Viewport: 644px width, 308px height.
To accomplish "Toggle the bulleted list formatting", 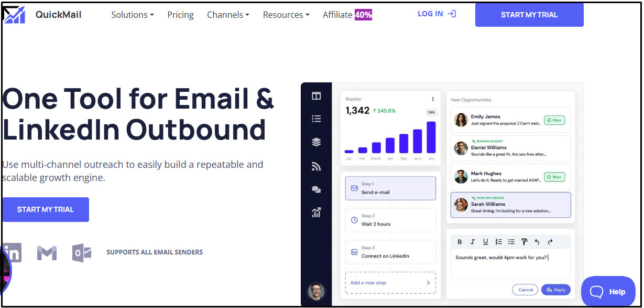I will [x=511, y=242].
